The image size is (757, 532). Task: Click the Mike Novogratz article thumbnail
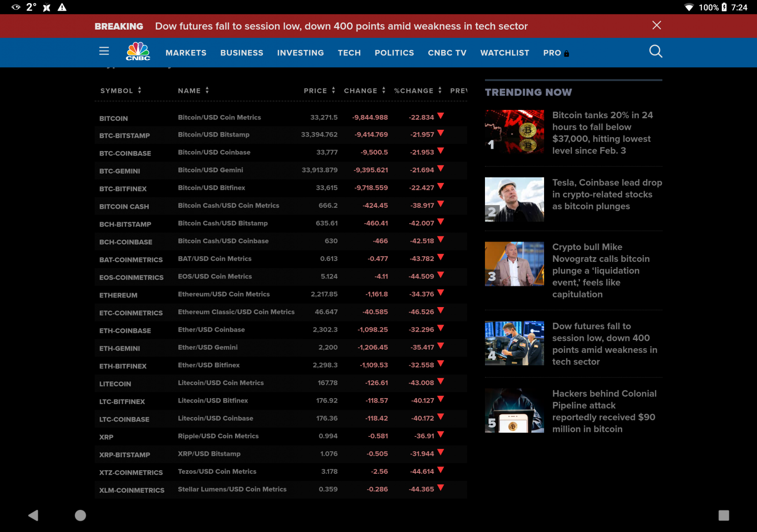coord(514,264)
